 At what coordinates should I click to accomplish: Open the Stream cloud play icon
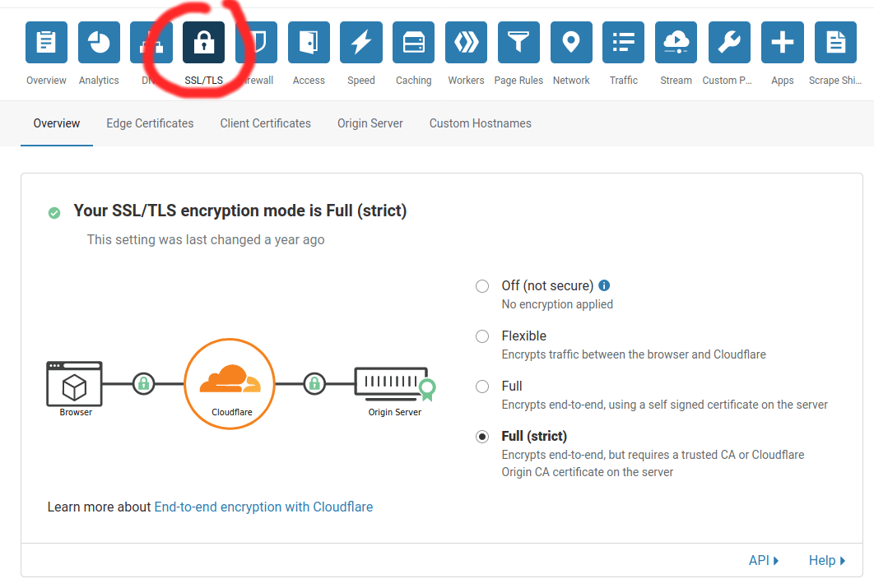coord(676,43)
